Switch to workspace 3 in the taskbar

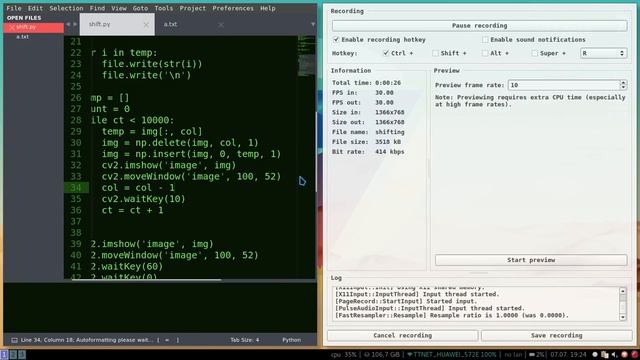[22, 354]
